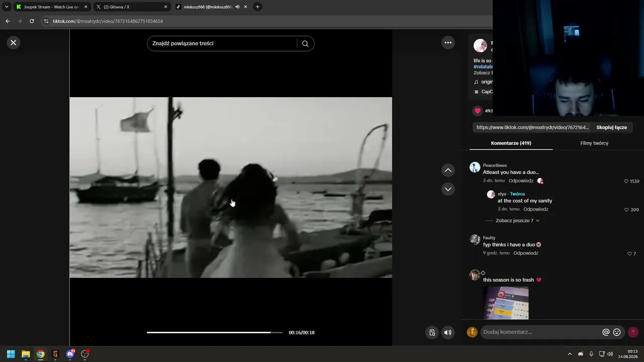Click the browser Back arrow
The image size is (644, 362).
[x=8, y=21]
